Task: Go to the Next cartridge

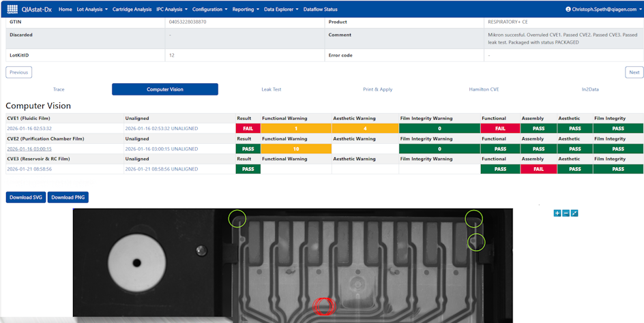Action: click(x=634, y=72)
